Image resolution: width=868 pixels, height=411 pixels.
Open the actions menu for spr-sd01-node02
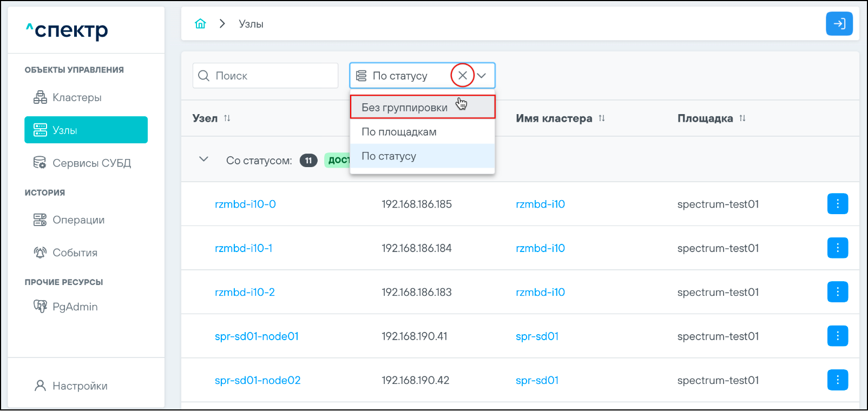point(837,380)
